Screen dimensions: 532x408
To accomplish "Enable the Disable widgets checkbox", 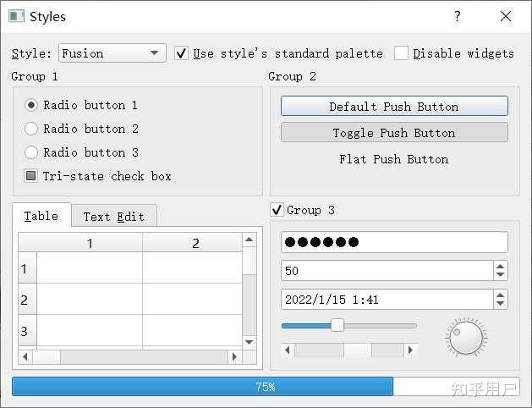I will pos(401,53).
